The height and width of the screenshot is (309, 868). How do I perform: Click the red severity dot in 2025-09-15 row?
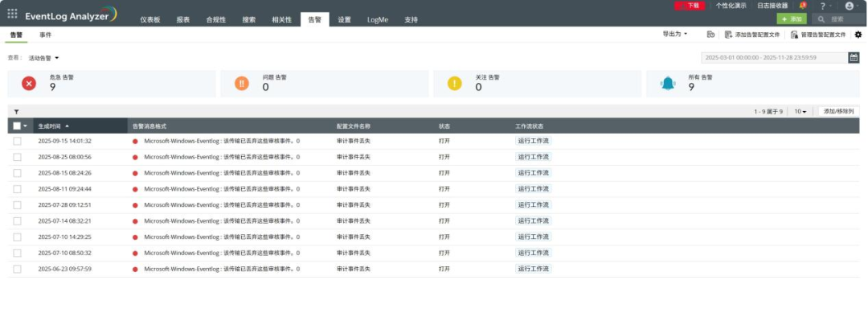(135, 141)
